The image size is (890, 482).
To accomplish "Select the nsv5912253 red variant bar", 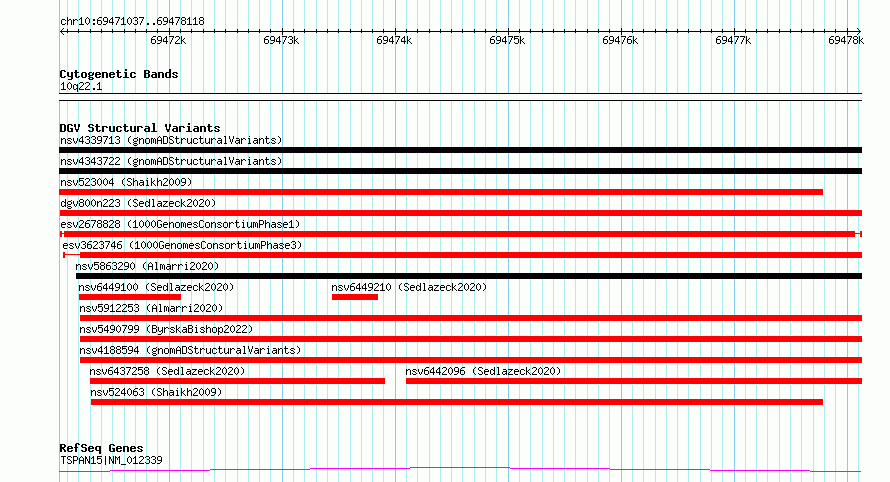I will [x=471, y=318].
